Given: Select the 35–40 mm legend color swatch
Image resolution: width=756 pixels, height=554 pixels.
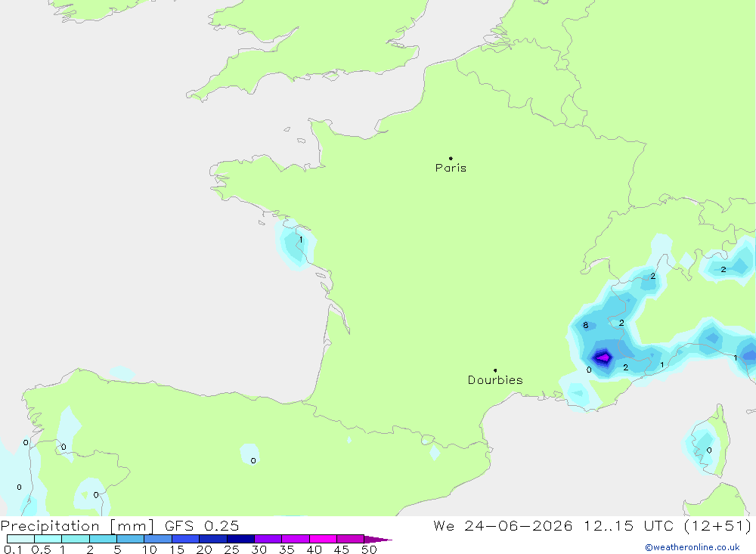Looking at the screenshot, I should [296, 539].
